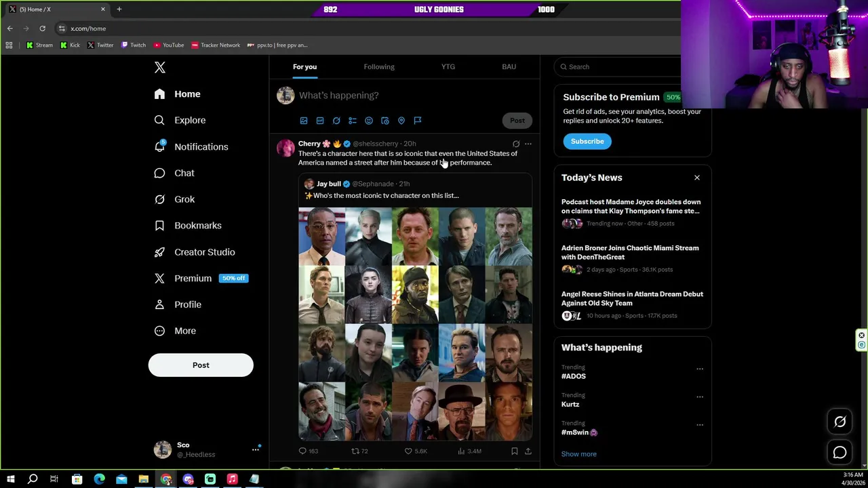Switch to the YTG tab
This screenshot has width=868, height=488.
coord(448,66)
